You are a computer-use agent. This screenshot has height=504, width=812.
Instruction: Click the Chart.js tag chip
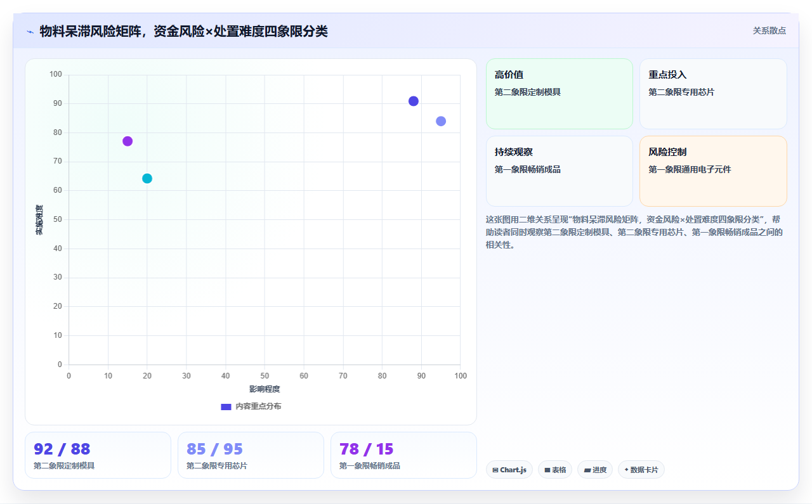click(509, 470)
